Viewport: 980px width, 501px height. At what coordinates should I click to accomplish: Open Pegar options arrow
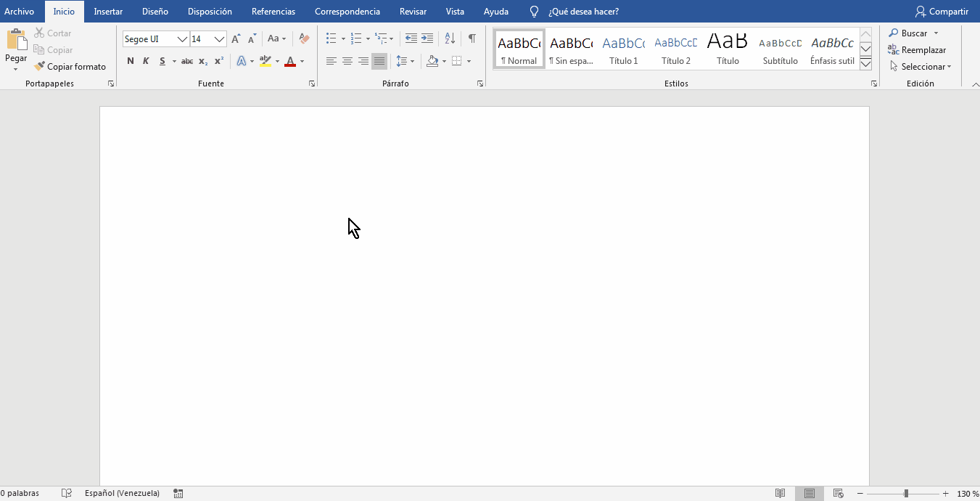click(16, 69)
